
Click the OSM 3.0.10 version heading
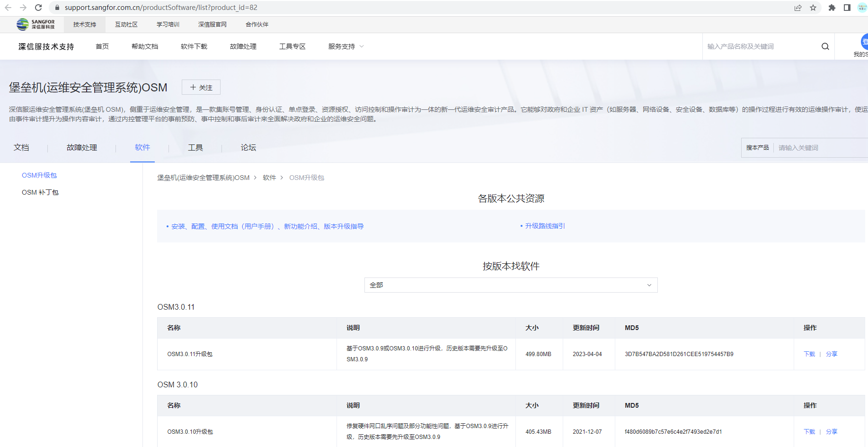pyautogui.click(x=177, y=384)
